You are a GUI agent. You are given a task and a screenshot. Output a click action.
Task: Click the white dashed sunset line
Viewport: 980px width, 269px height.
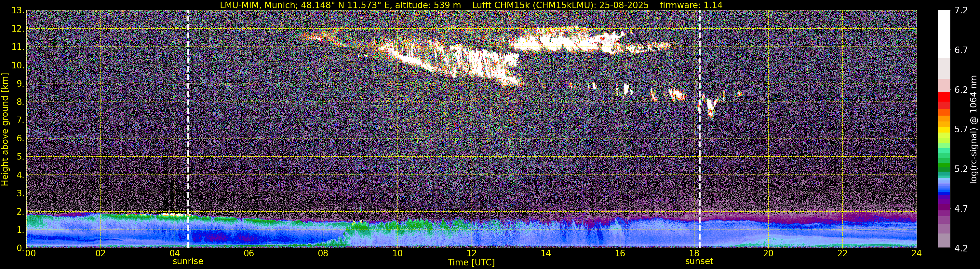[x=700, y=129]
